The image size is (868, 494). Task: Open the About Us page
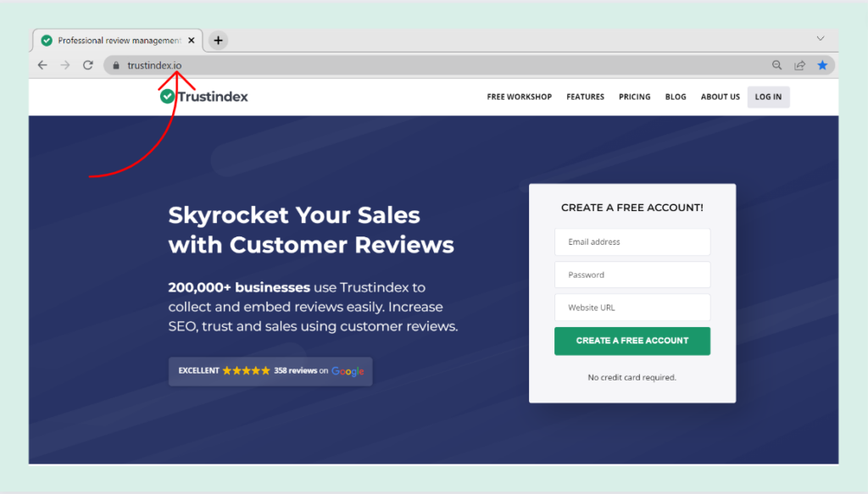point(720,97)
